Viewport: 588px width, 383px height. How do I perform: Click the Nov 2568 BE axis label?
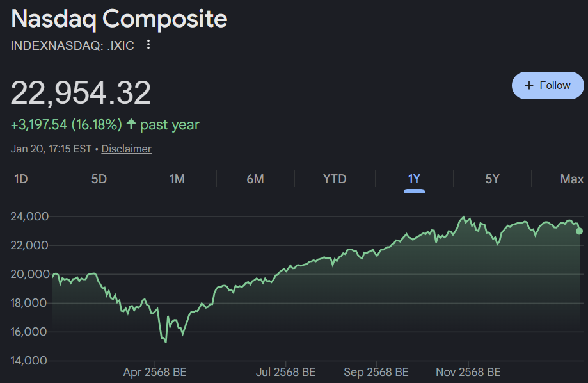pos(468,372)
